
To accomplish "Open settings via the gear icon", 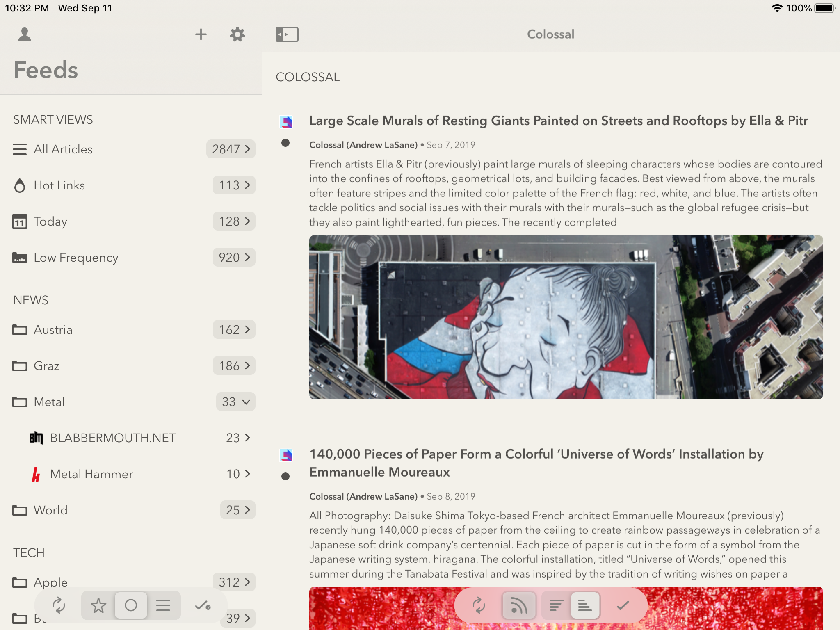I will point(237,34).
